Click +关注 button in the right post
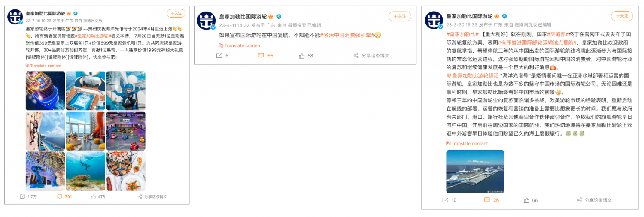644x217 pixels. click(x=622, y=16)
